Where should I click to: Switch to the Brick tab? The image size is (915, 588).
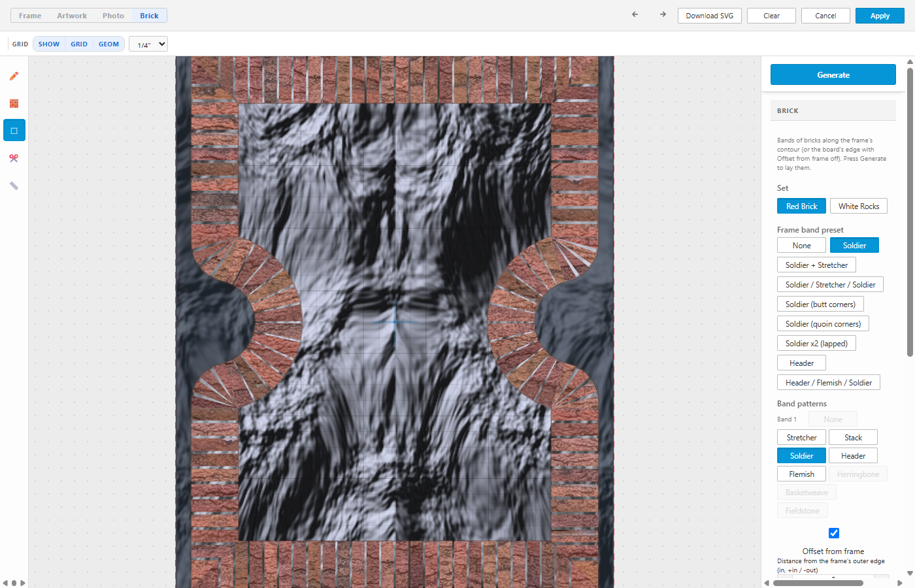pyautogui.click(x=149, y=16)
